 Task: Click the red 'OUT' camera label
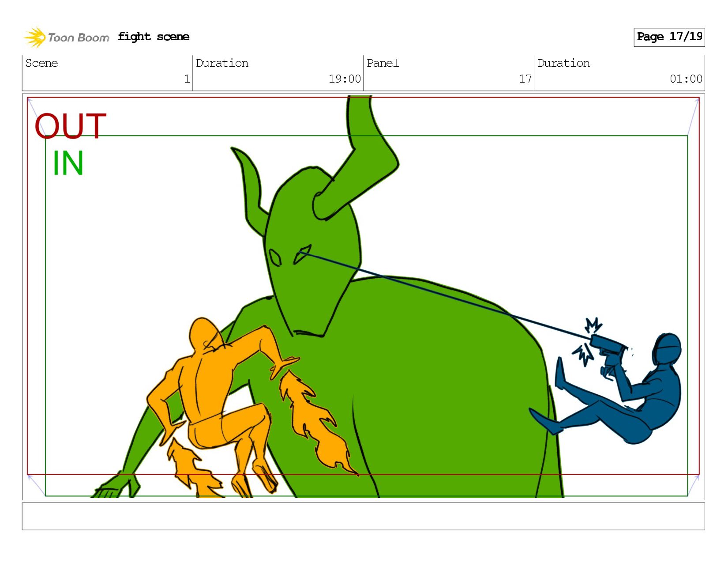71,126
